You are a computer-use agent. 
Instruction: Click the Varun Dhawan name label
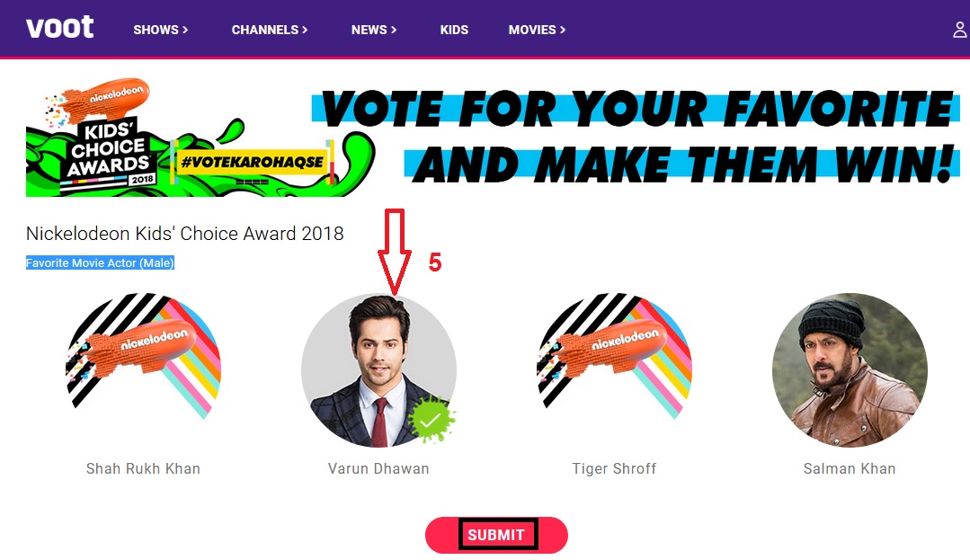click(378, 468)
